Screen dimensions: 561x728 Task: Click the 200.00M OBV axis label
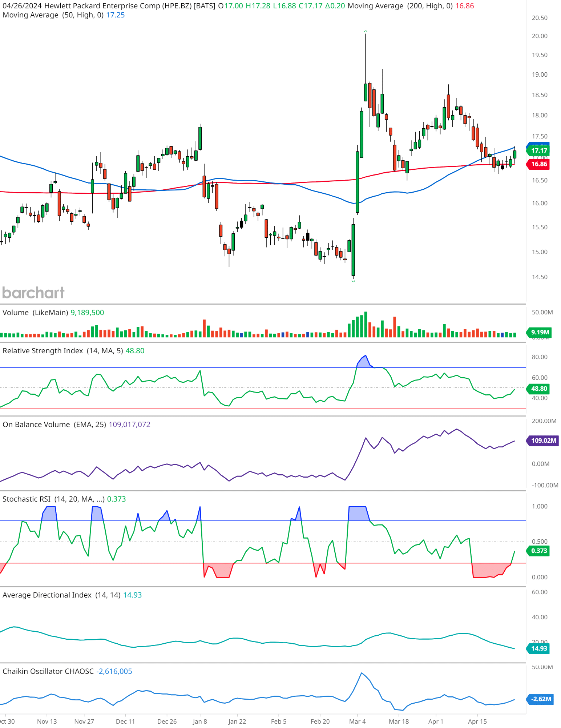(544, 421)
